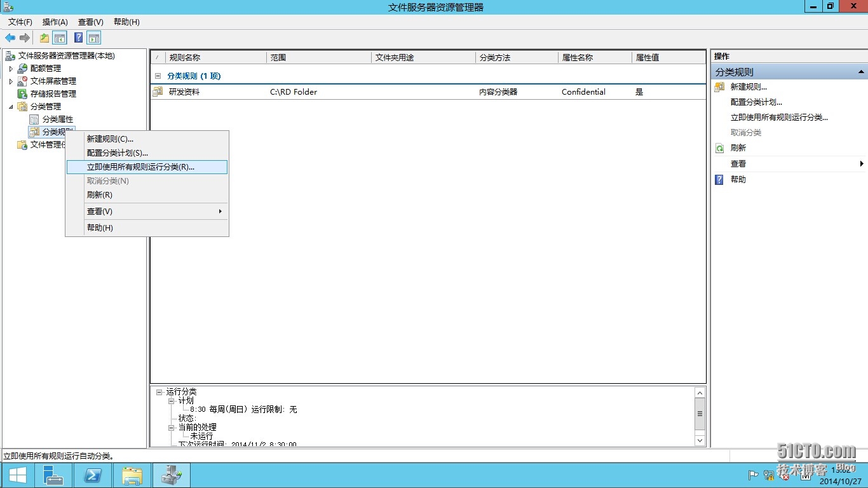Choose 立即使用所有规则运行分类(R)... in context menu
The height and width of the screenshot is (488, 868).
point(147,167)
